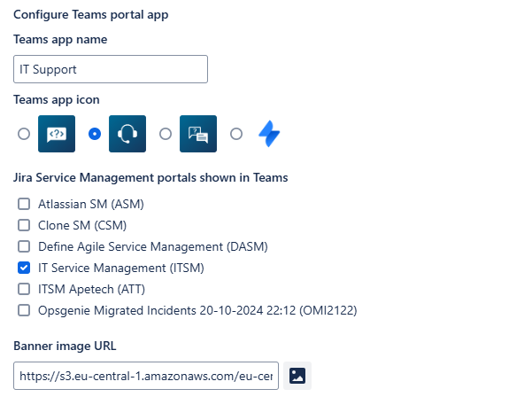Choose the headset support app icon
Viewport: 532px width, 397px height.
[127, 134]
